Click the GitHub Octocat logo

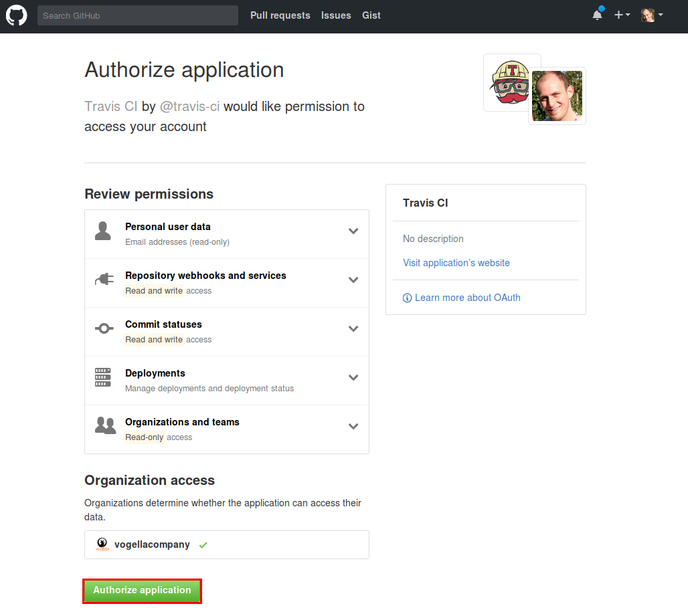[17, 15]
